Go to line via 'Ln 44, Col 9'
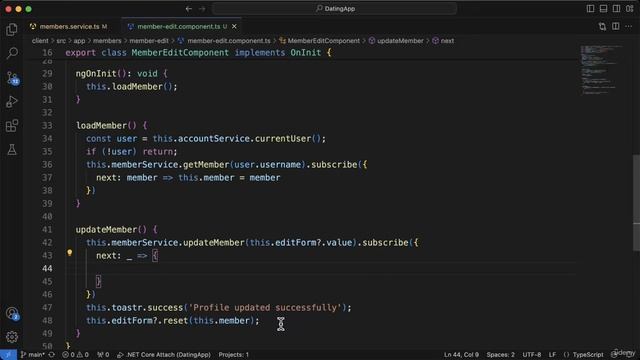Screen dimensions: 640x360 [x=461, y=355]
